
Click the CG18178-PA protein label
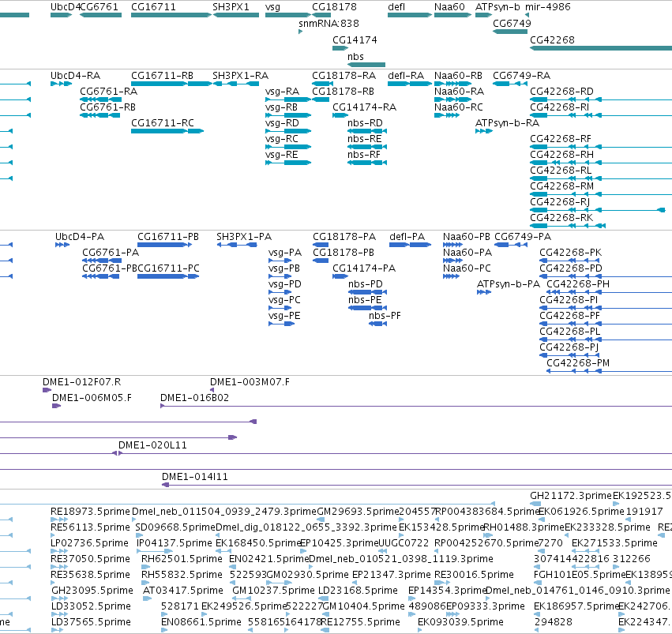pos(344,237)
